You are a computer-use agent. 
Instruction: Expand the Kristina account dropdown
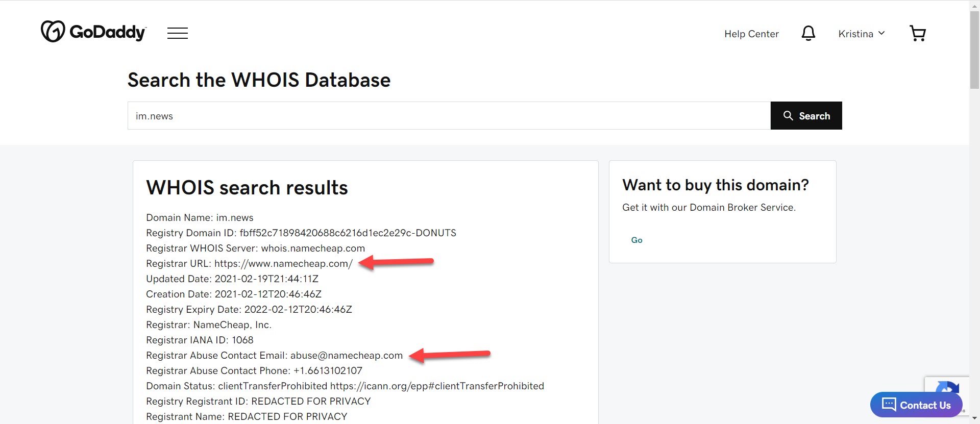[862, 34]
